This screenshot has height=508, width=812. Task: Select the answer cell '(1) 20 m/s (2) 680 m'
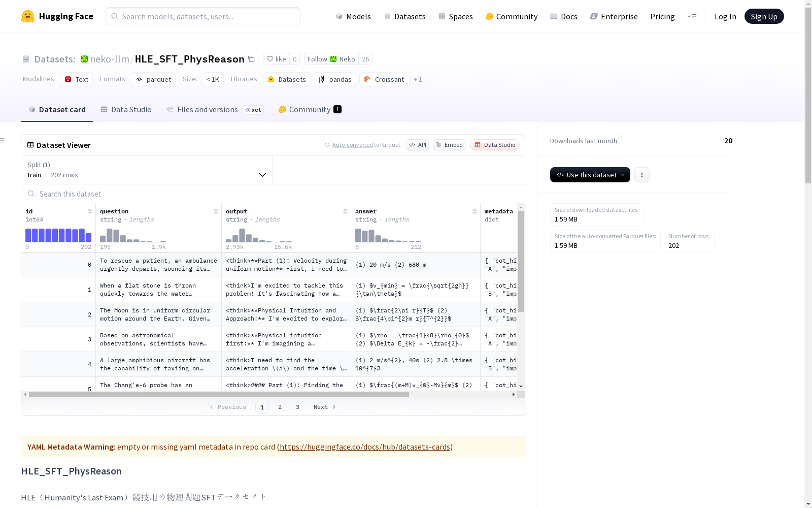tap(416, 265)
